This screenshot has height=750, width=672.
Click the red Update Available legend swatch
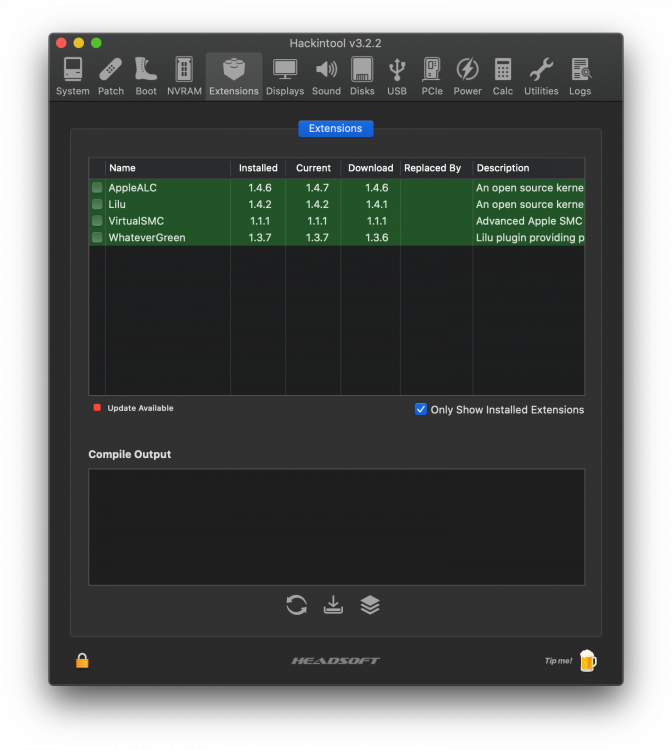97,408
